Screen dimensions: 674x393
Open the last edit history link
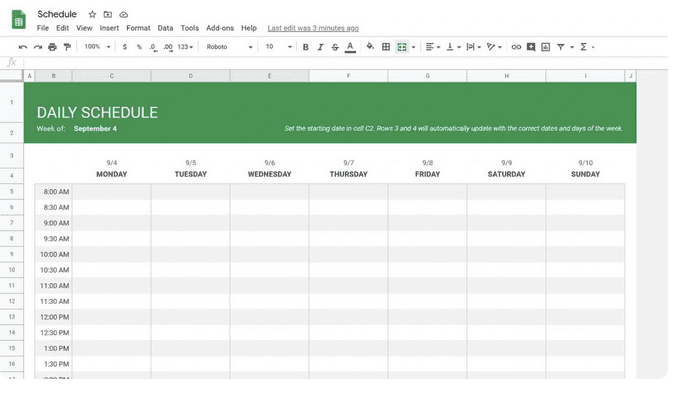(313, 28)
